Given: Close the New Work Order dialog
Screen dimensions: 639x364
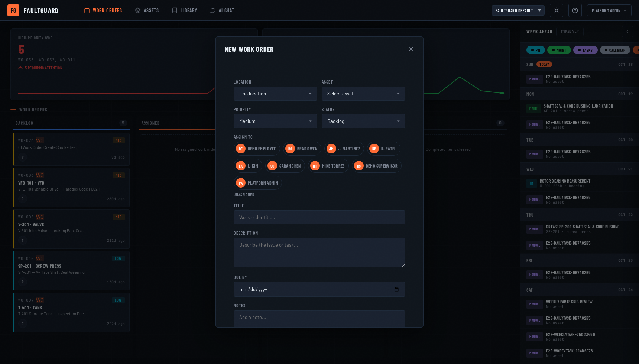Looking at the screenshot, I should click(x=411, y=49).
